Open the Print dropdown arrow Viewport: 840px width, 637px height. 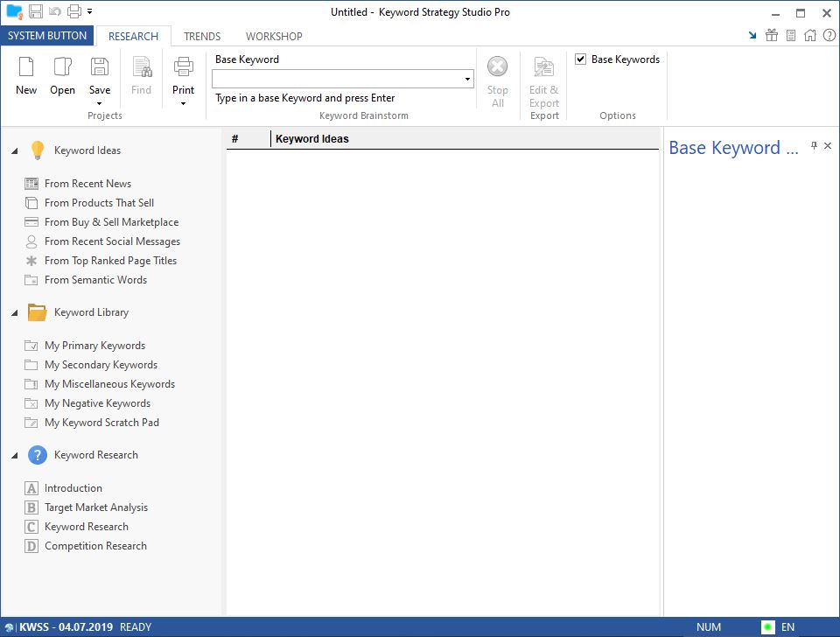pyautogui.click(x=183, y=104)
